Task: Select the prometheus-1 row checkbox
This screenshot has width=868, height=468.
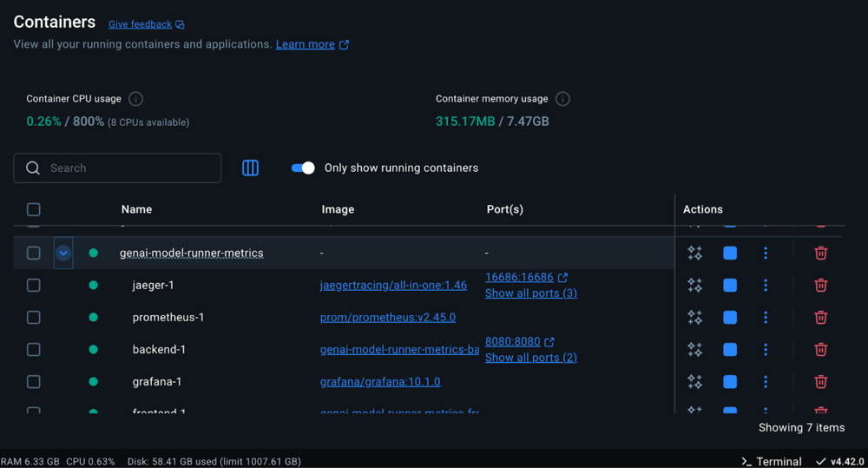Action: tap(34, 318)
